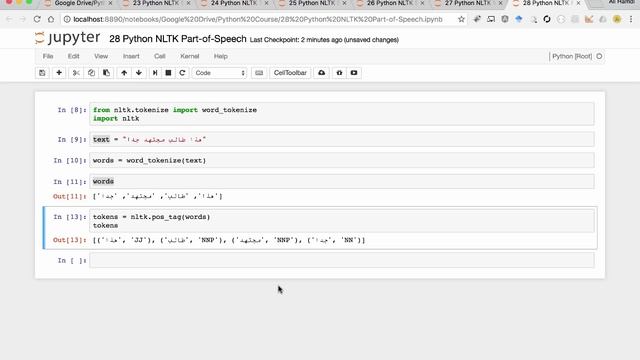Cut selected cell with scissors icon

tap(76, 73)
